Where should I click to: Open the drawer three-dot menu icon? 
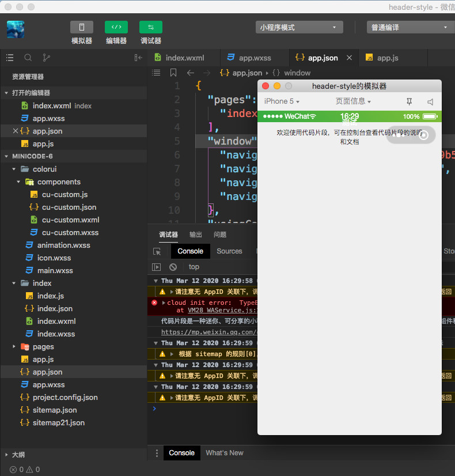click(157, 453)
